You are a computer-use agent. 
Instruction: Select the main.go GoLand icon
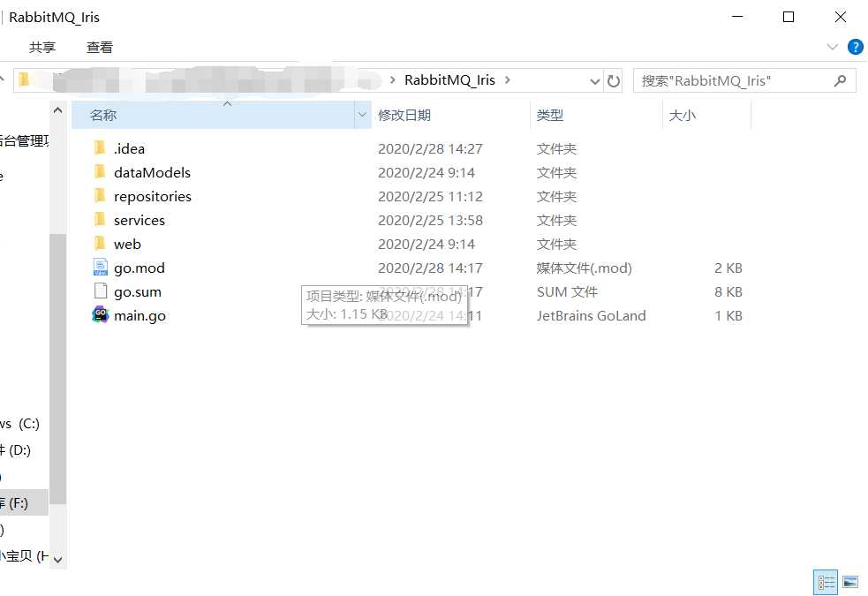point(100,315)
